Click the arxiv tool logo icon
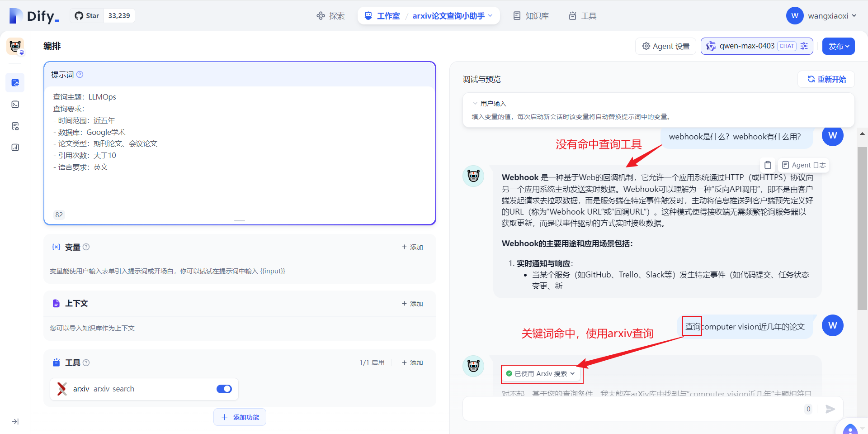Screen dimensions: 868x434 tap(62, 389)
